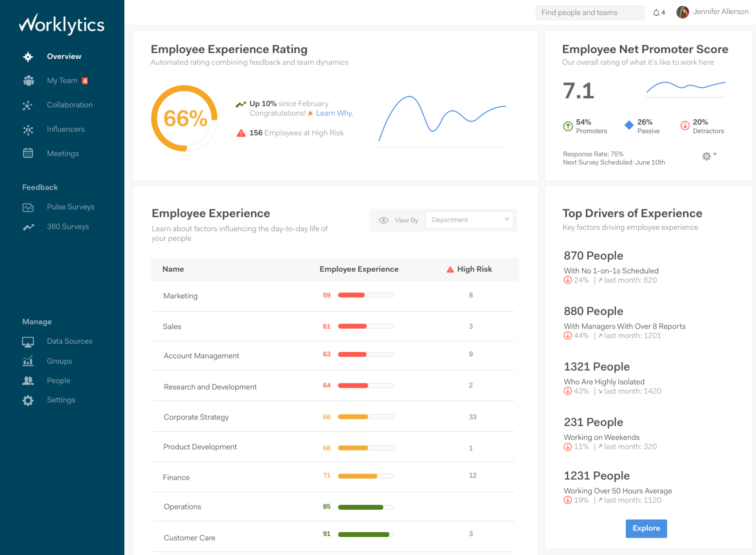Image resolution: width=756 pixels, height=555 pixels.
Task: Click the Learn Why link
Action: pyautogui.click(x=334, y=113)
